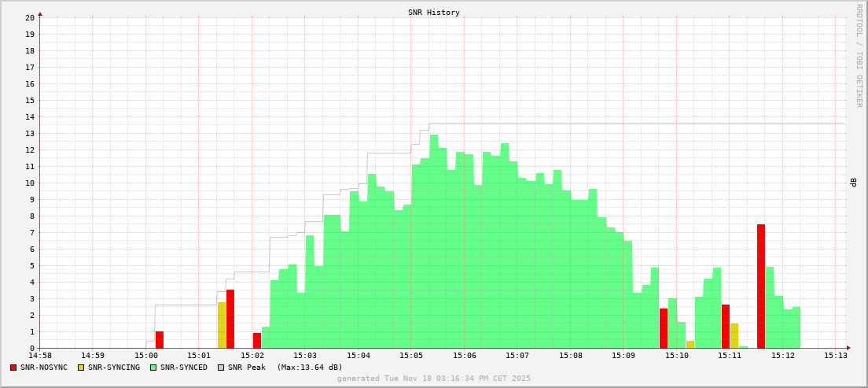Click the red arrow at x-axis right end

[x=848, y=348]
